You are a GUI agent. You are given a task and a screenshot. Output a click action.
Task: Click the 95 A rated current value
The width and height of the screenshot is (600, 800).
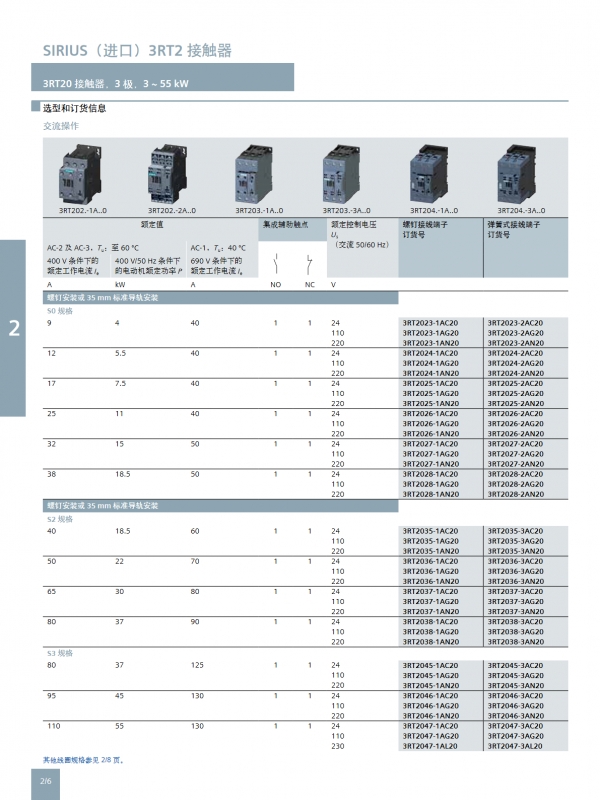click(x=52, y=696)
